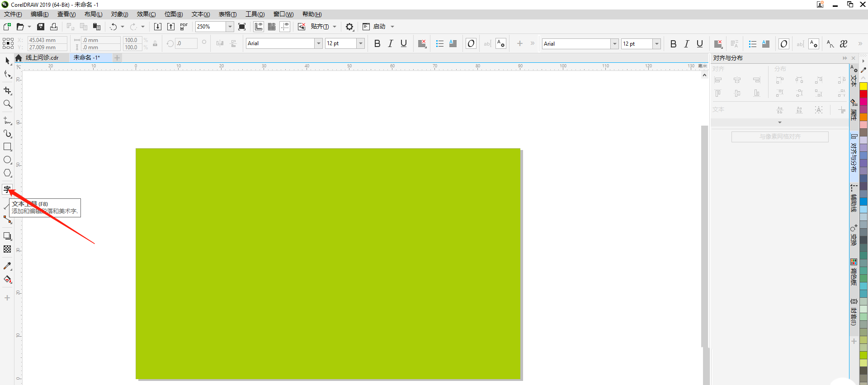Screen dimensions: 868x385
Task: Switch to the 线上问诊.cdr document tab
Action: pos(42,57)
